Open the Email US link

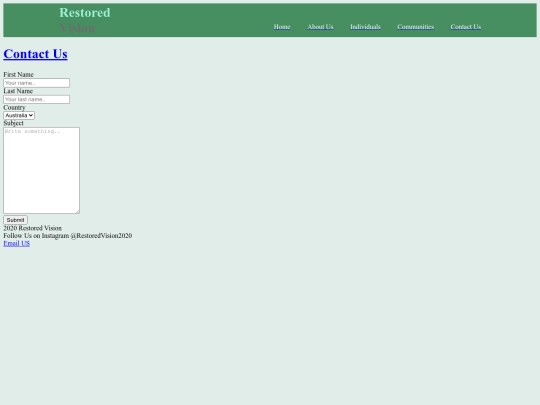point(17,243)
